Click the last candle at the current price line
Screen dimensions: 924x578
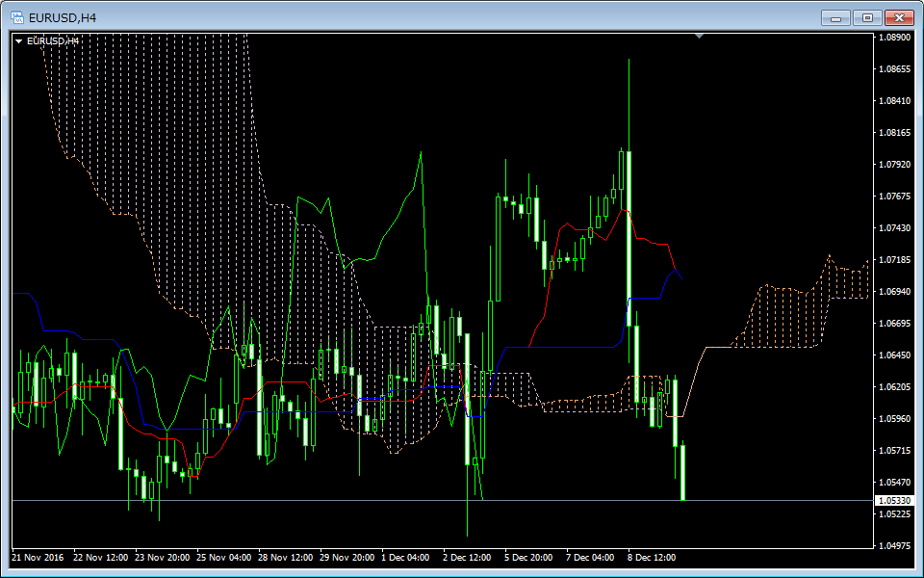pyautogui.click(x=682, y=472)
